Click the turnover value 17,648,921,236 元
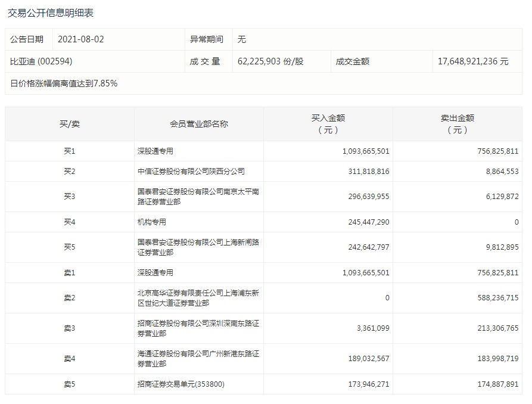 473,61
